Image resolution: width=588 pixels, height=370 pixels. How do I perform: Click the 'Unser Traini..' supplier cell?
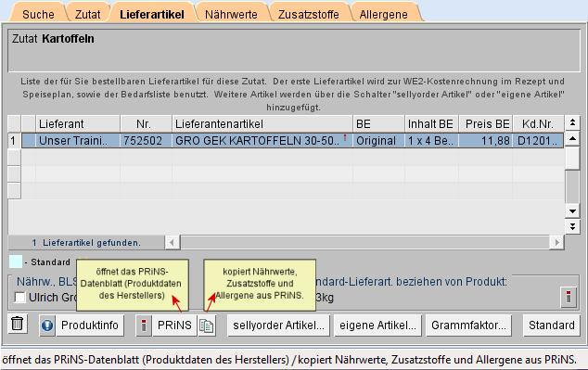tap(78, 141)
